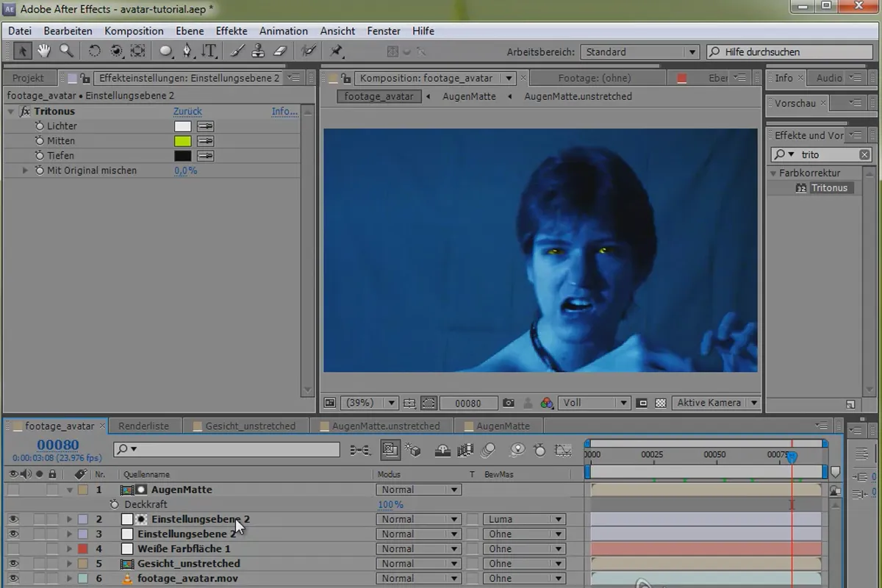
Task: Click the snapshot camera icon below viewer
Action: [x=509, y=403]
